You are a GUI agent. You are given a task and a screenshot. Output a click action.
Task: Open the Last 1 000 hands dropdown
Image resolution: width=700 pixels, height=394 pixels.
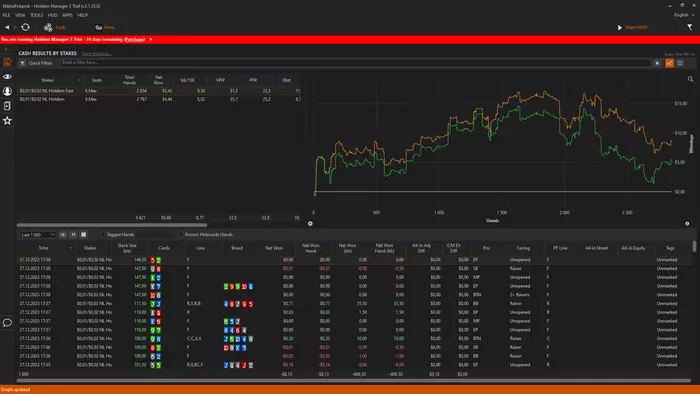tap(38, 234)
